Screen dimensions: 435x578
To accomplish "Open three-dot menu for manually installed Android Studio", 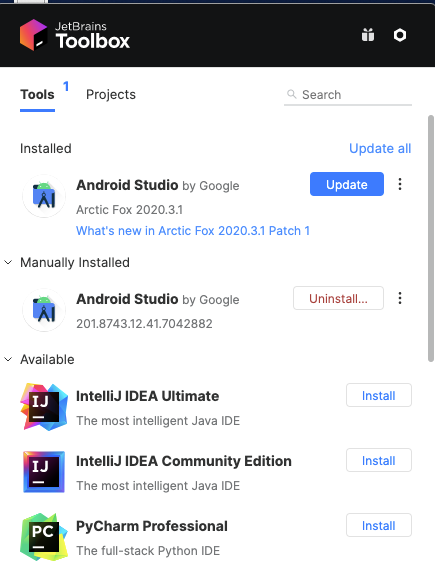I will [x=400, y=298].
